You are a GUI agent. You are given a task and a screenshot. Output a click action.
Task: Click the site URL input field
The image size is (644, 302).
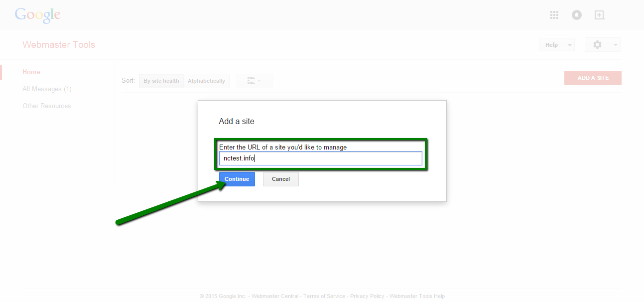click(320, 159)
